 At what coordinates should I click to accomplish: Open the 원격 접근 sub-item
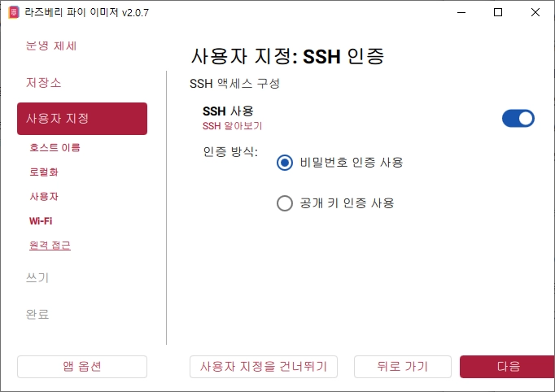point(50,245)
